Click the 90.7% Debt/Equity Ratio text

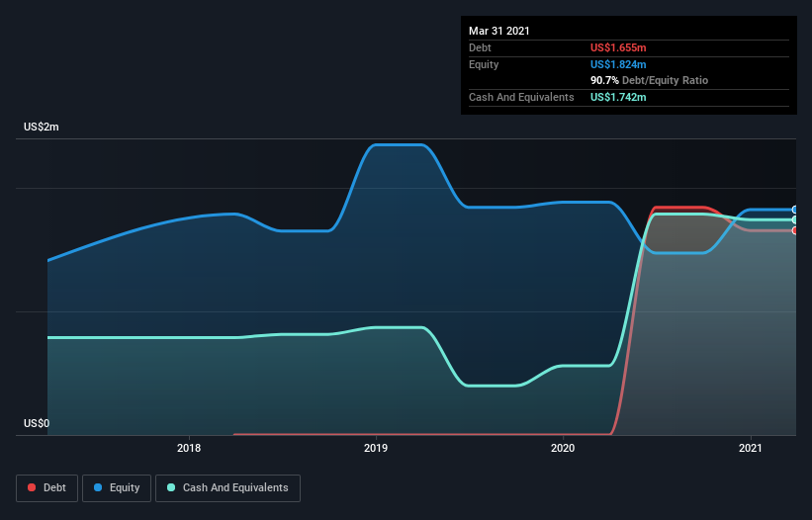(650, 80)
